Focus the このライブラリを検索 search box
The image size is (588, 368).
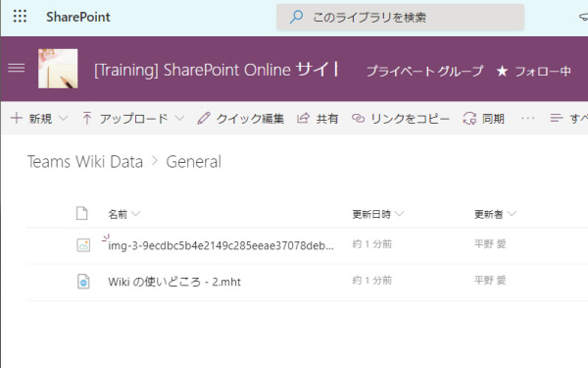click(x=400, y=17)
